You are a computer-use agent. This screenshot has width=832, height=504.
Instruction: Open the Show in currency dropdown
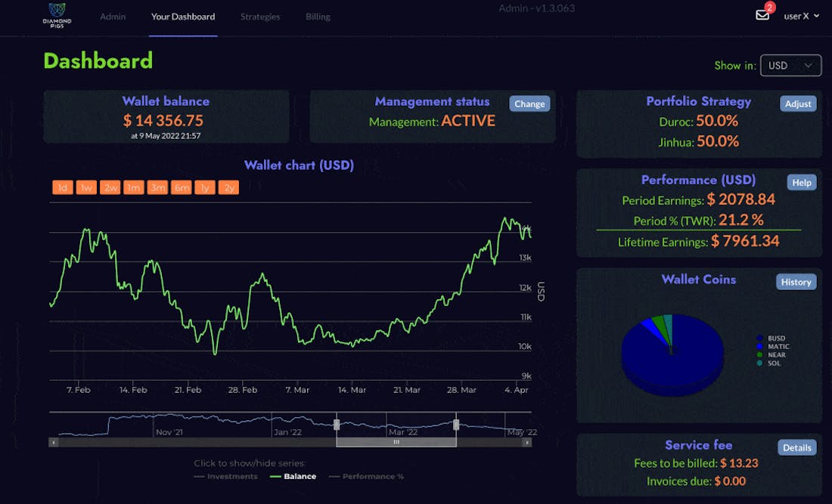(x=790, y=66)
